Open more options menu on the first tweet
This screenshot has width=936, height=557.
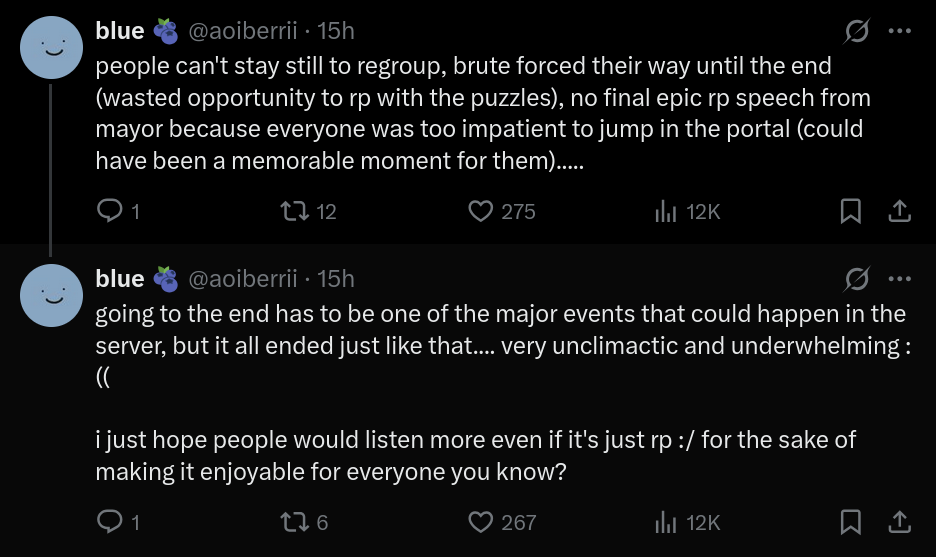coord(900,32)
